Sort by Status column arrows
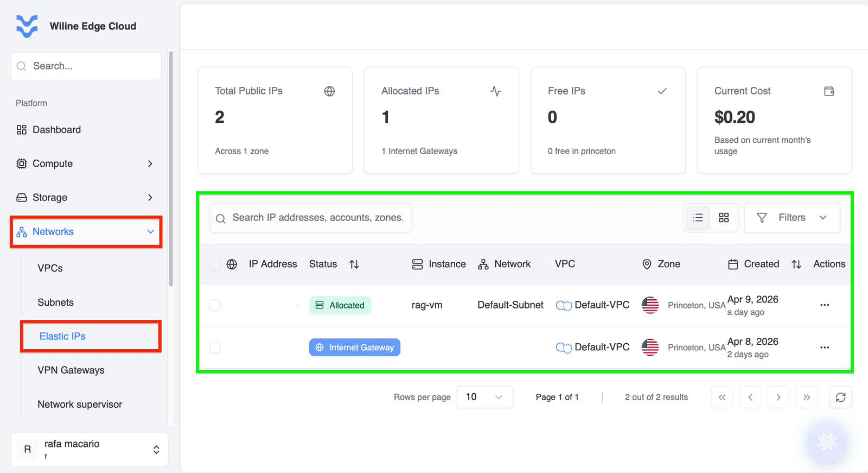868x473 pixels. 354,264
